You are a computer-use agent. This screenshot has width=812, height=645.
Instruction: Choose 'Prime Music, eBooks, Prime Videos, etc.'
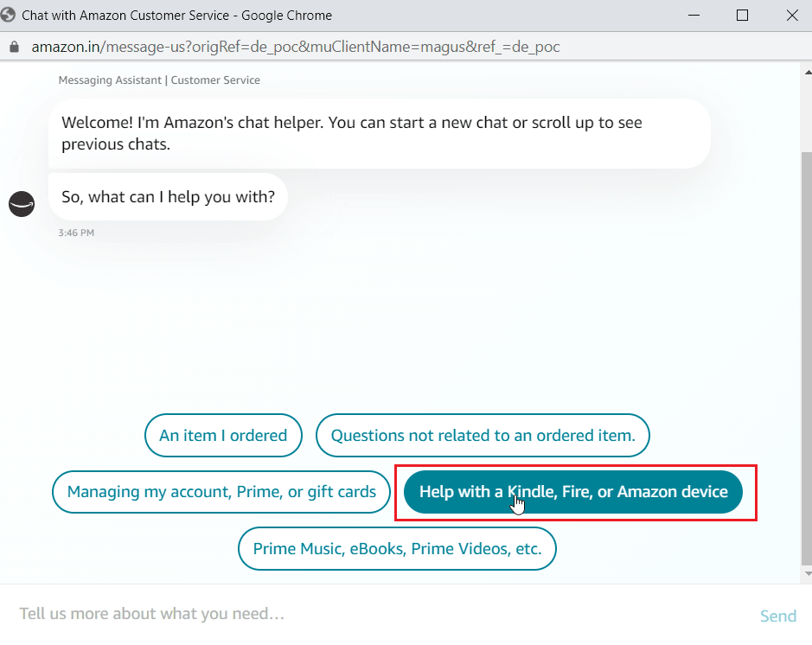397,549
